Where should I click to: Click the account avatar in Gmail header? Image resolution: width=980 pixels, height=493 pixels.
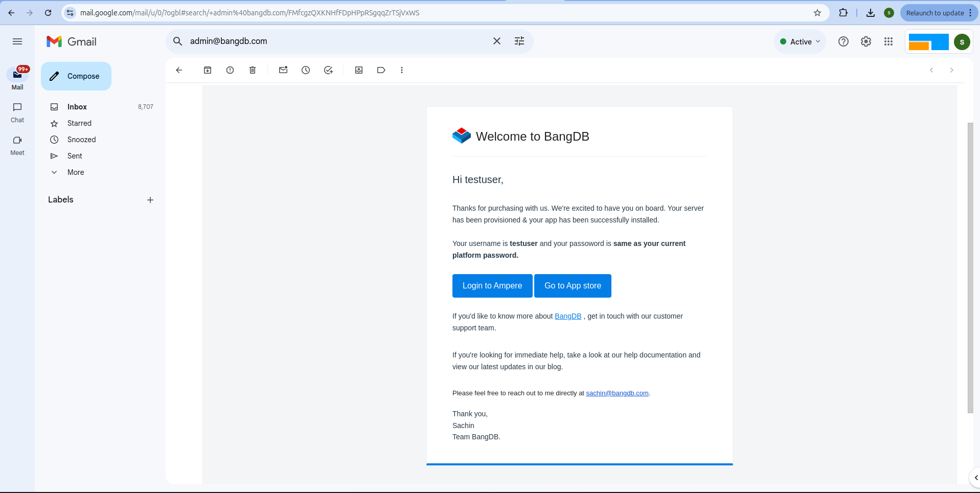pos(962,42)
